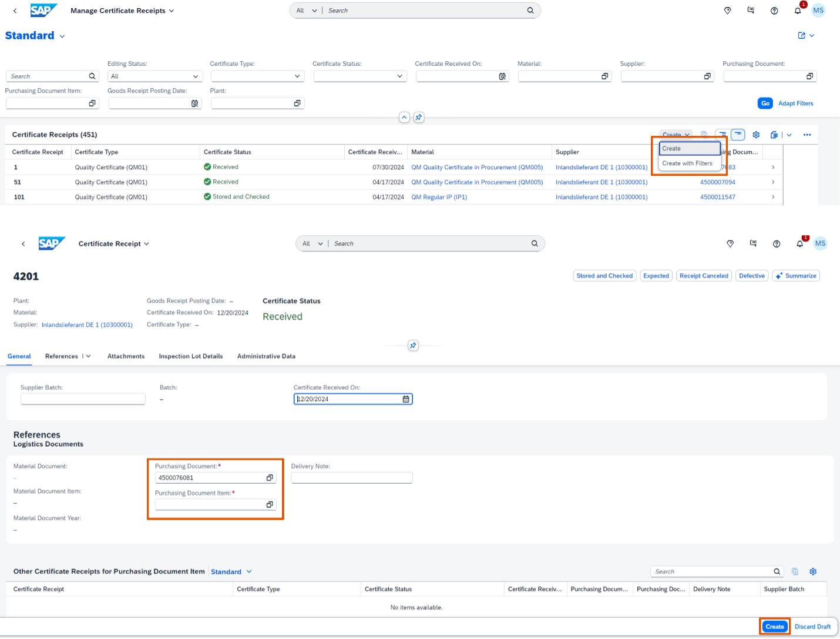Open row details chevron for certificate receipt 101
Viewport: 840px width, 639px height.
tap(773, 197)
